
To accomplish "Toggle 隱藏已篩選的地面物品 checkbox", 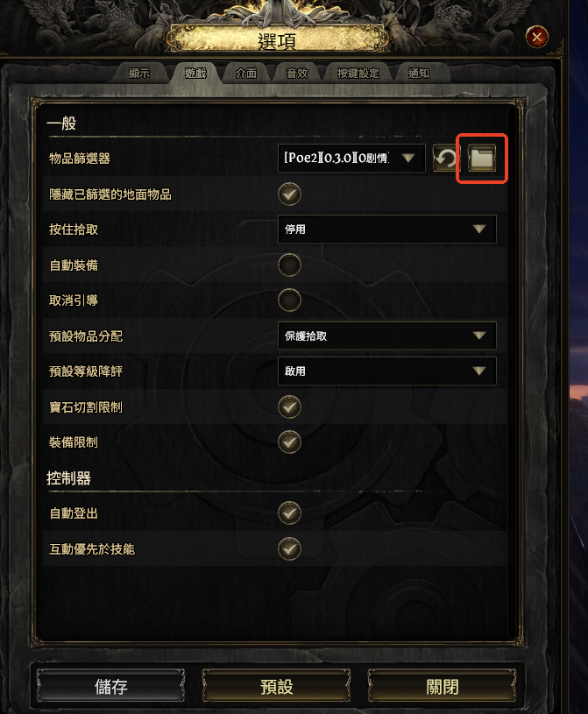I will pos(290,194).
